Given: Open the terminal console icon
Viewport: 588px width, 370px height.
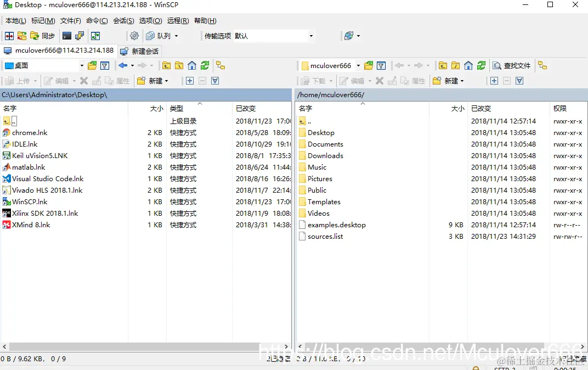Looking at the screenshot, I should click(67, 36).
